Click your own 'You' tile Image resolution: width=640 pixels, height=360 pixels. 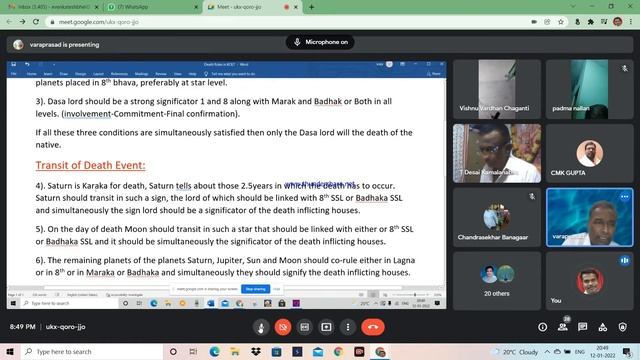[589, 281]
